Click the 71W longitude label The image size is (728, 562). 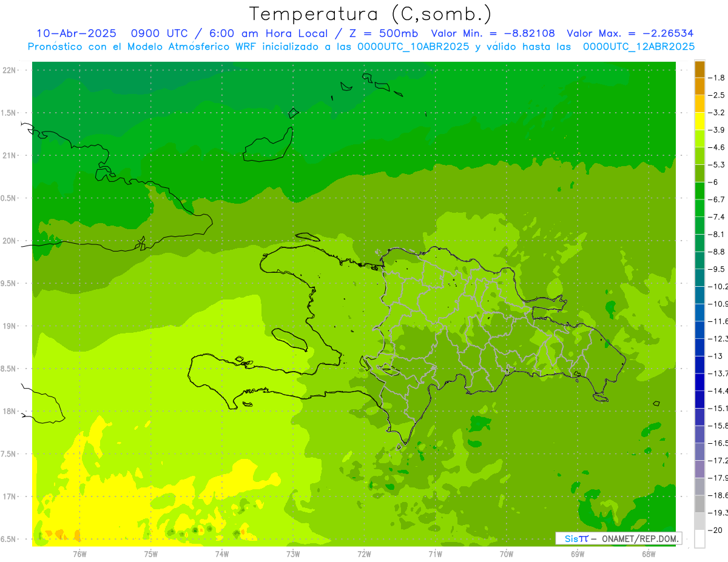pos(435,554)
